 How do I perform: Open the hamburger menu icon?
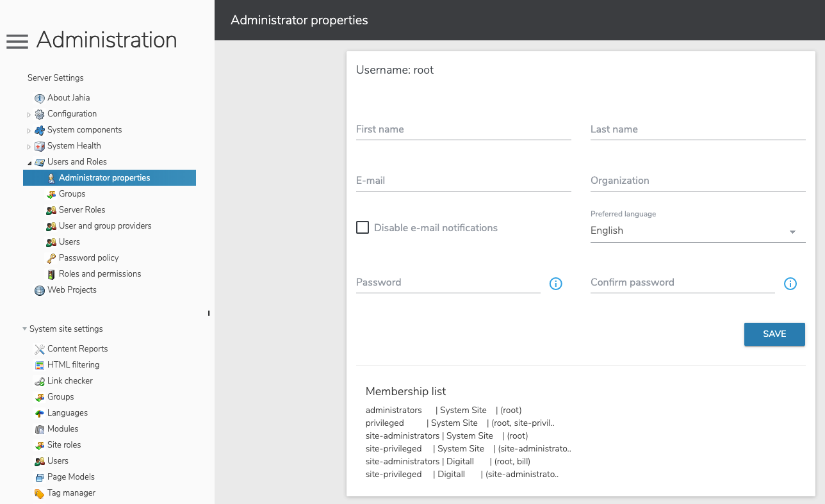[17, 42]
